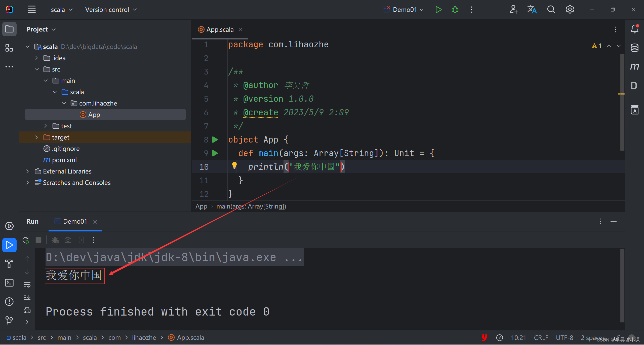This screenshot has width=644, height=345.
Task: Open the Build hammer tool window
Action: tap(9, 264)
